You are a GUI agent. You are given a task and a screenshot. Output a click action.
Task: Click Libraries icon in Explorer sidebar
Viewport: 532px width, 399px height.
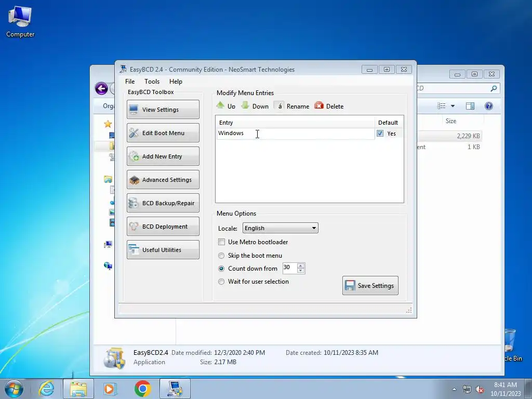108,179
